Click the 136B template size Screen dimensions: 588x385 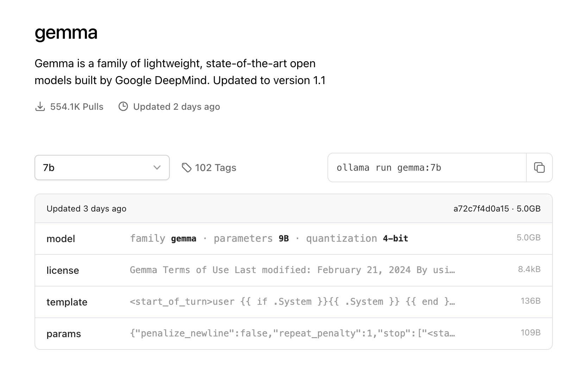tap(531, 301)
